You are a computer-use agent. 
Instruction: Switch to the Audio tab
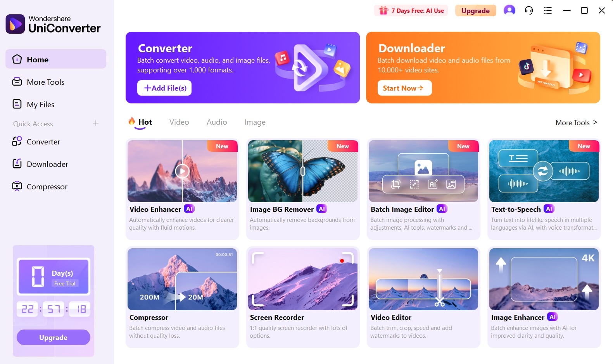217,122
